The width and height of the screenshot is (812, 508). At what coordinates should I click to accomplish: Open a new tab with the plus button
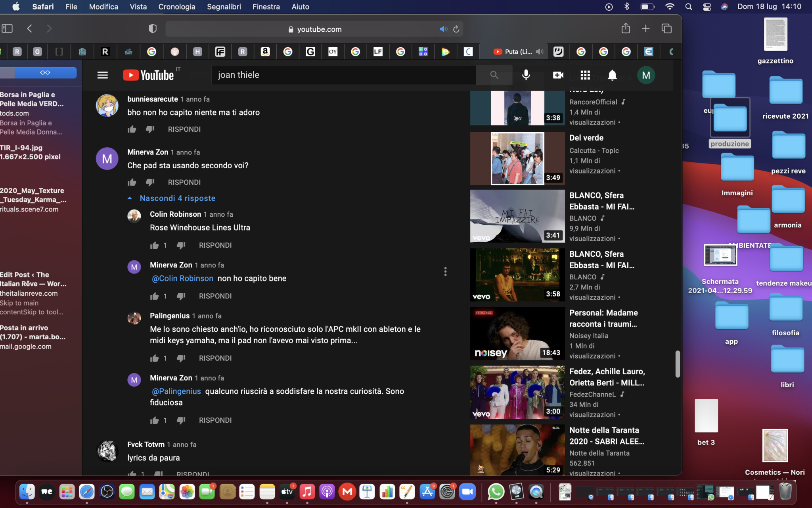point(646,29)
